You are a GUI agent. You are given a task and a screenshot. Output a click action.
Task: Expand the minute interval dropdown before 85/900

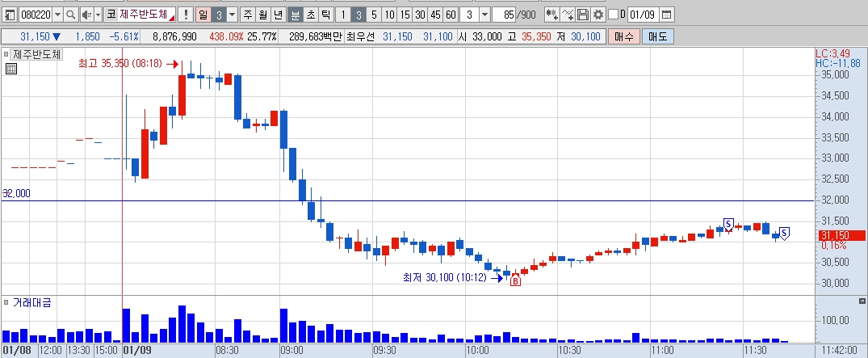[485, 15]
